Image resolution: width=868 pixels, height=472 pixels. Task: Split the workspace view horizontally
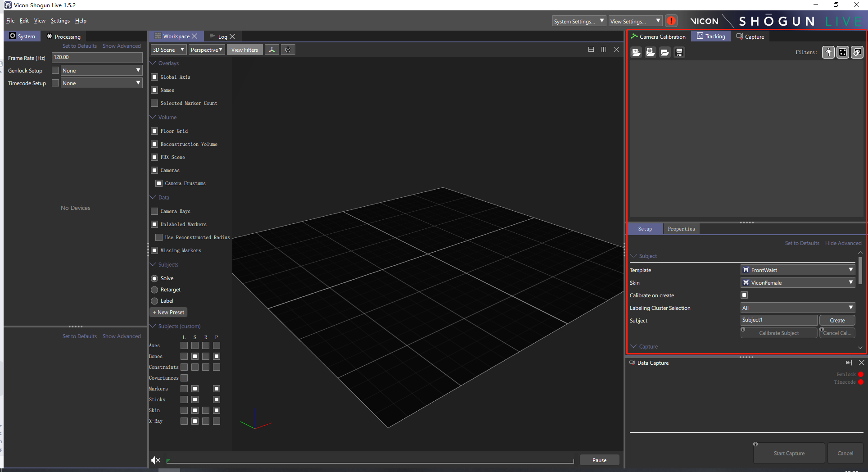pos(591,50)
